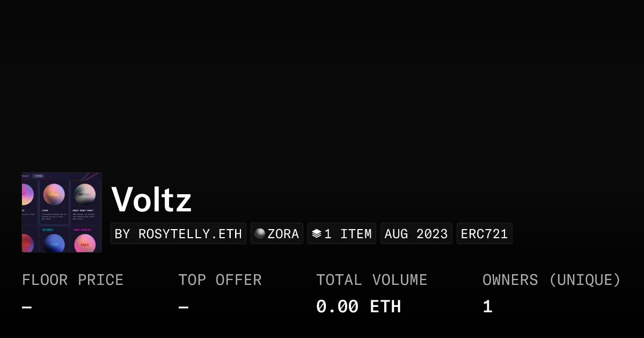Click the AUG 2023 date badge
Viewport: 644px width, 338px height.
coord(416,234)
